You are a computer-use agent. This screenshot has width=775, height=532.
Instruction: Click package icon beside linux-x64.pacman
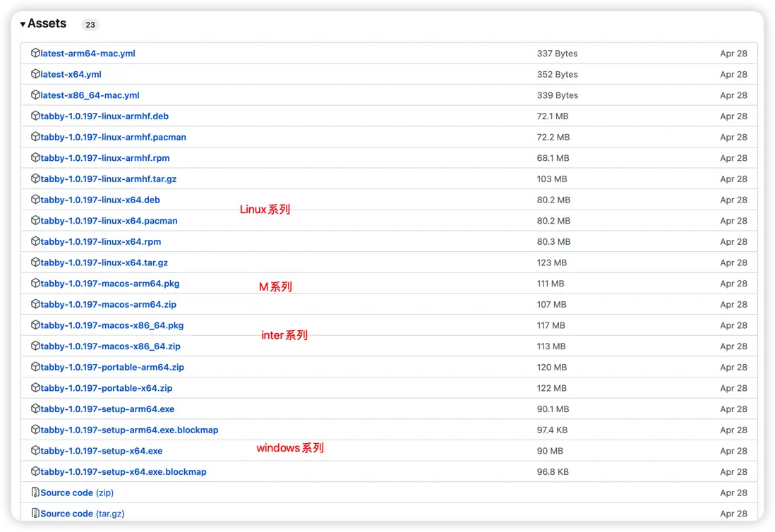coord(35,220)
